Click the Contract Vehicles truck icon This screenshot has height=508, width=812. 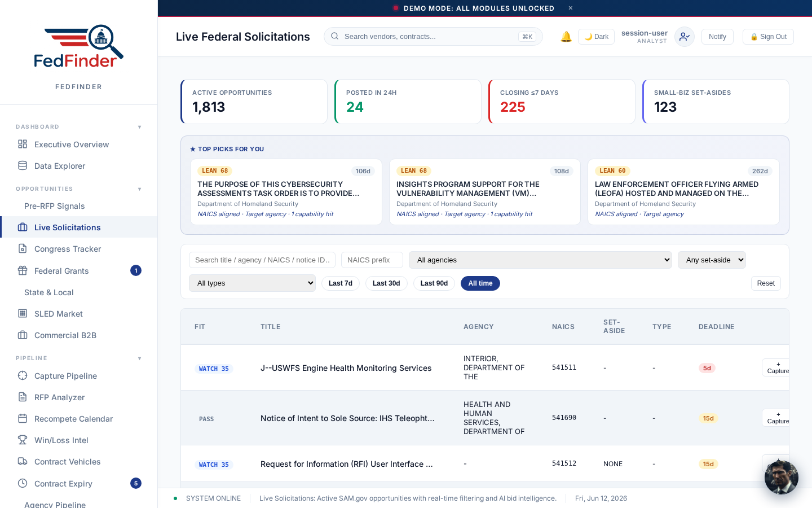(23, 461)
